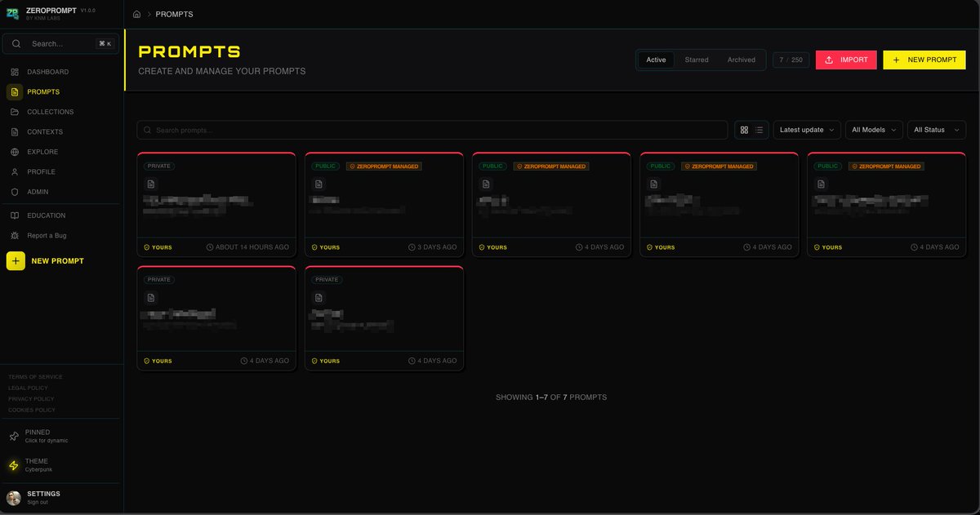Click the user avatar next to Settings
The image size is (980, 515).
(x=14, y=498)
